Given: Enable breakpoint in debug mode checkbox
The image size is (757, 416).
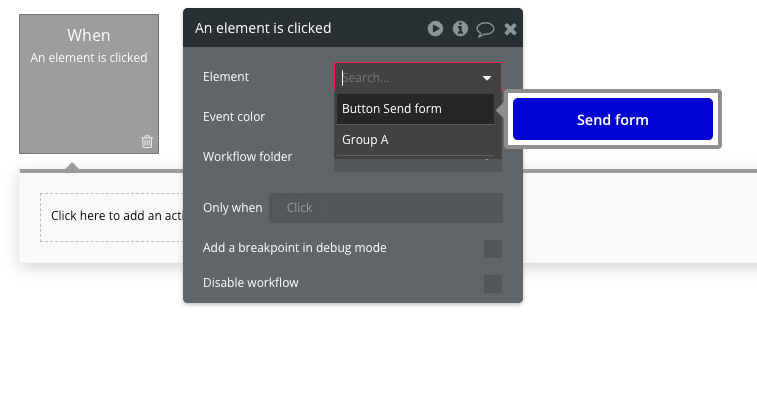Looking at the screenshot, I should tap(492, 249).
